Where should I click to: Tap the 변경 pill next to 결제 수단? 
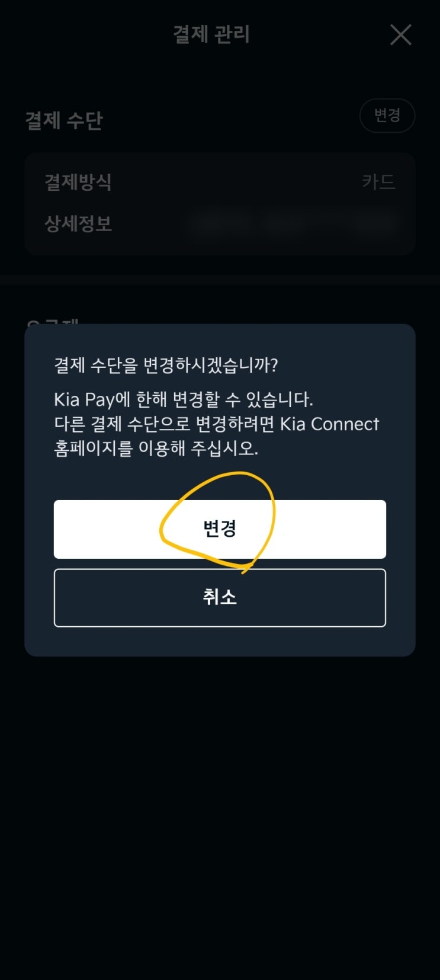(x=387, y=116)
